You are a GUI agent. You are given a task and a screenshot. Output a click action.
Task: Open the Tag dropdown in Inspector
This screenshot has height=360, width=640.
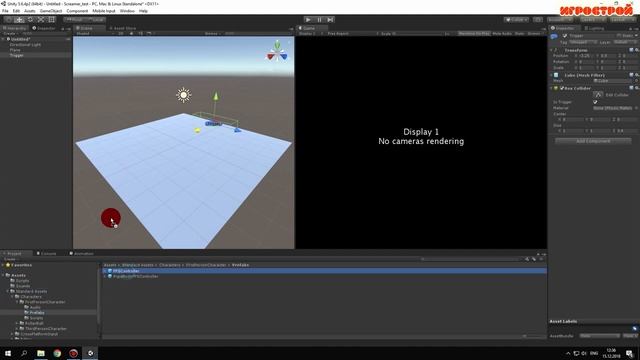click(583, 42)
